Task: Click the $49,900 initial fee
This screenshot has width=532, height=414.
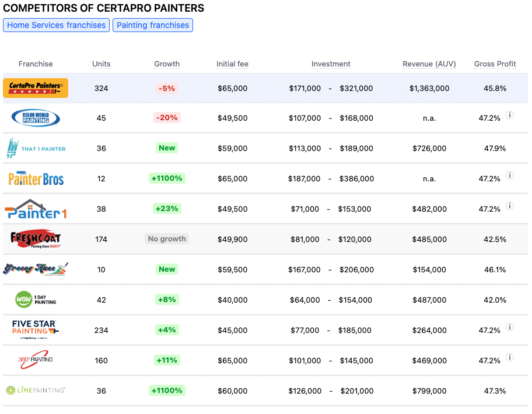Action: (232, 240)
